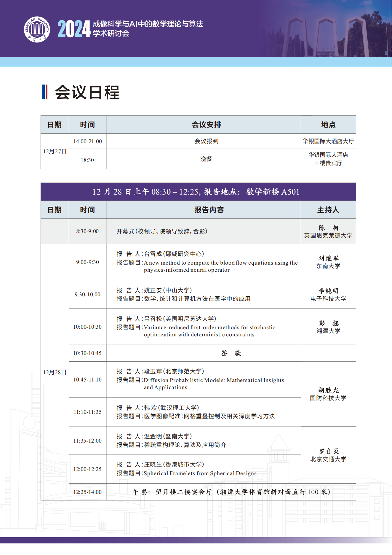
Task: Click the large 2024 header text
Action: coord(74,29)
